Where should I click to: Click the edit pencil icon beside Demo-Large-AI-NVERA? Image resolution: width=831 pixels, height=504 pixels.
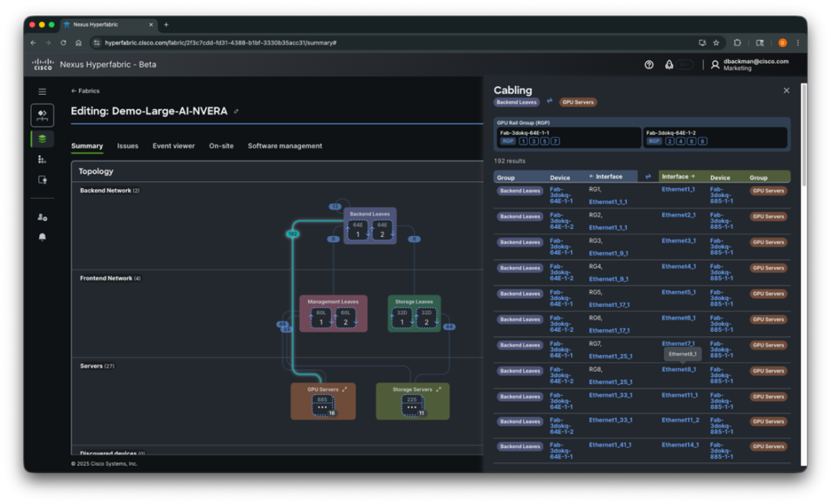[236, 111]
